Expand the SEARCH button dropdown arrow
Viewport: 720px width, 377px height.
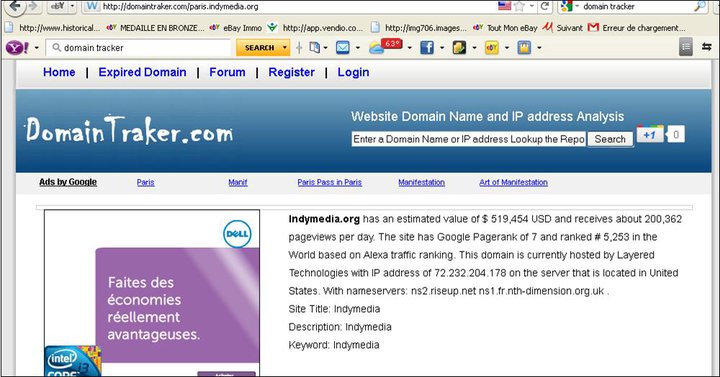[x=285, y=47]
